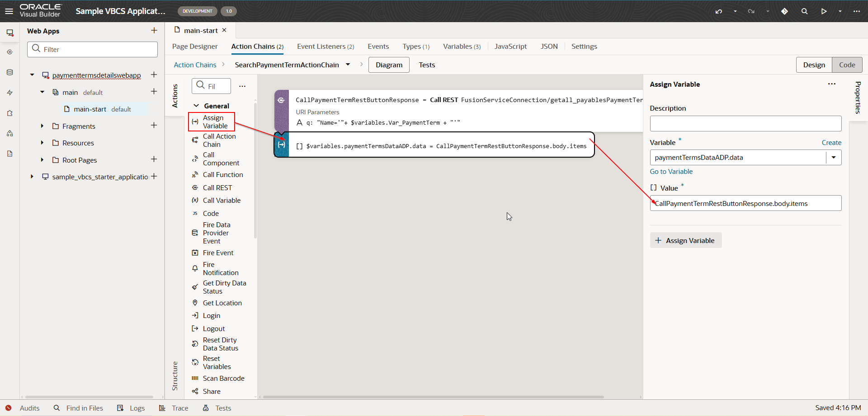Image resolution: width=868 pixels, height=416 pixels.
Task: Open the Undo history dropdown arrow
Action: tap(735, 11)
